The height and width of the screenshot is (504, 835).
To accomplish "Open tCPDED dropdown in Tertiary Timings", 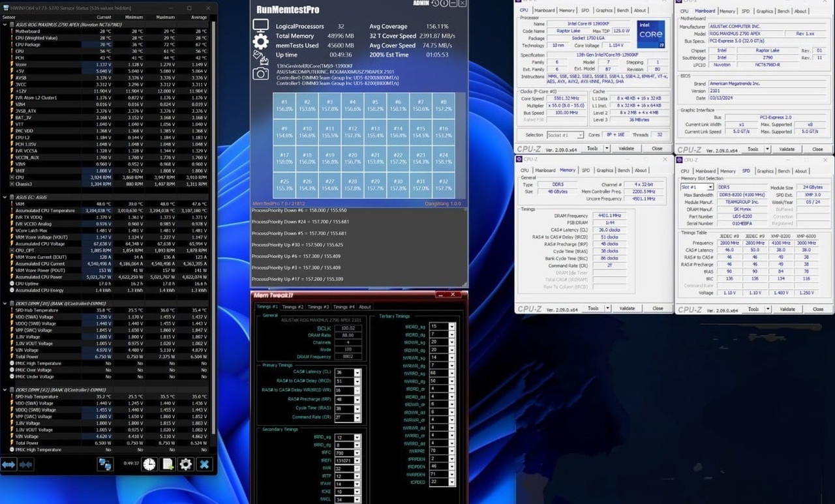I will [451, 482].
